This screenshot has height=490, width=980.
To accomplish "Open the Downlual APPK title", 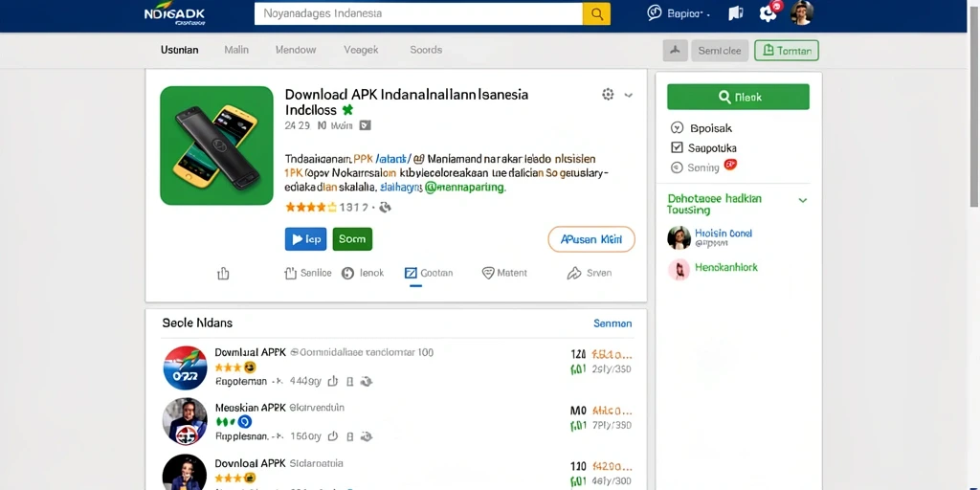I will click(250, 352).
